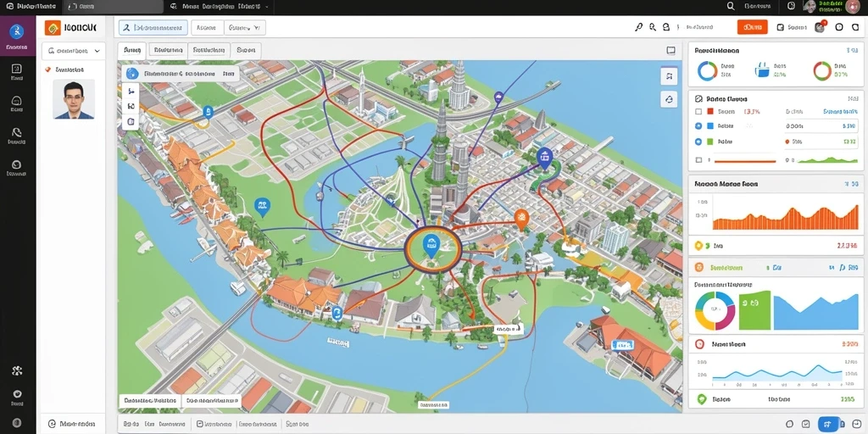Click the orange app logo icon

point(53,27)
